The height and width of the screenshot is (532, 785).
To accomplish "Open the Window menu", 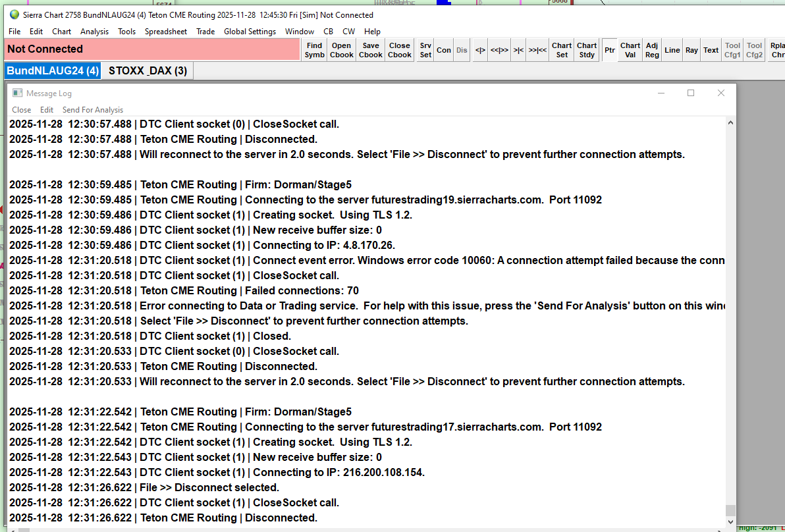I will pos(300,31).
